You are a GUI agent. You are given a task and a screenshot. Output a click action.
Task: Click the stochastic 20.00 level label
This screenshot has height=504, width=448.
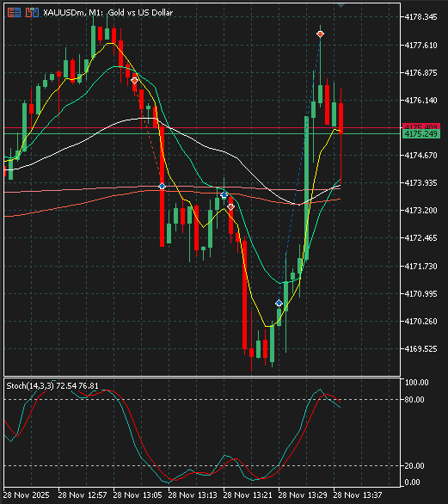tap(414, 466)
